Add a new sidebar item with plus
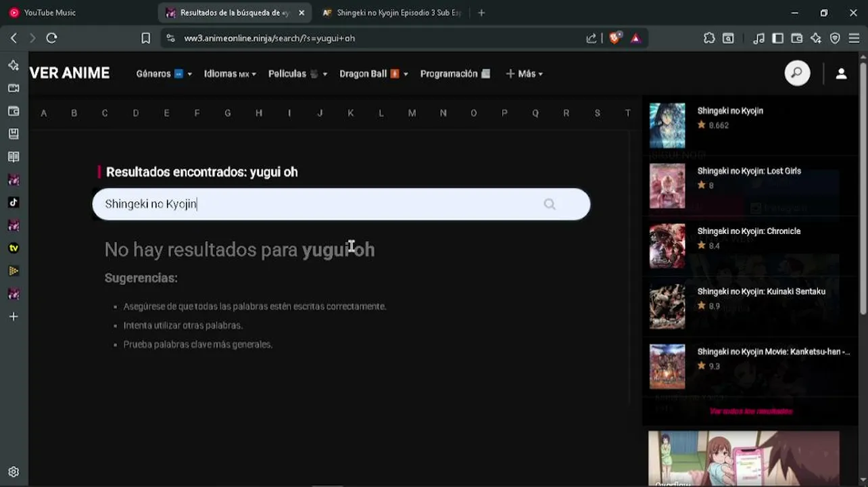The width and height of the screenshot is (868, 487). pyautogui.click(x=14, y=317)
